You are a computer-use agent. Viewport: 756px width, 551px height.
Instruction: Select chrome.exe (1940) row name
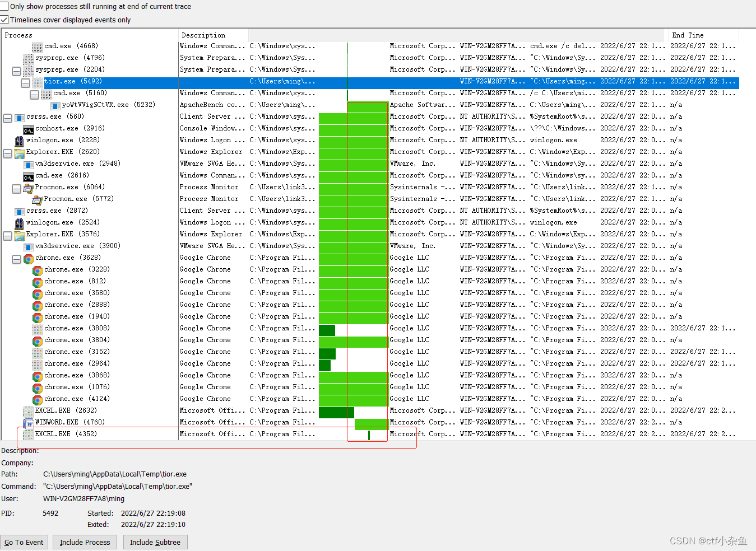pyautogui.click(x=77, y=316)
